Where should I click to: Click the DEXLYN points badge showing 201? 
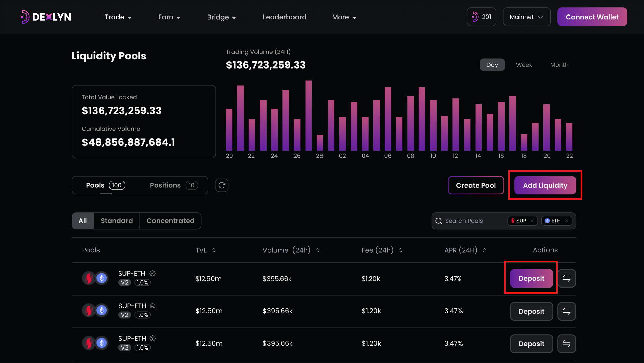coord(481,17)
